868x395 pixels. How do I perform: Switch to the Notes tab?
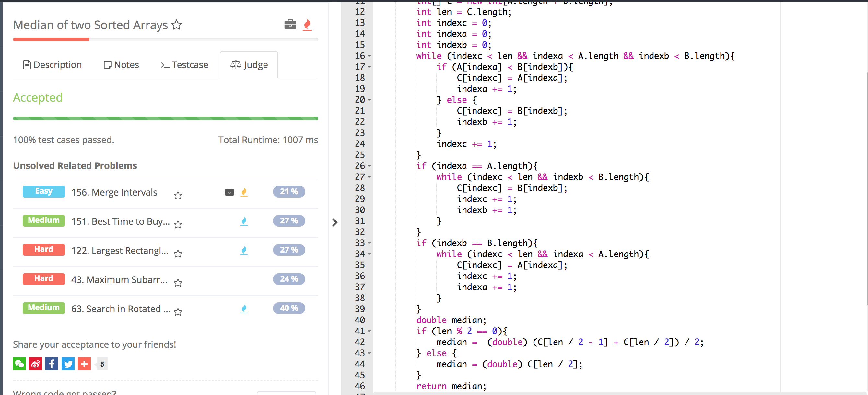[x=121, y=65]
